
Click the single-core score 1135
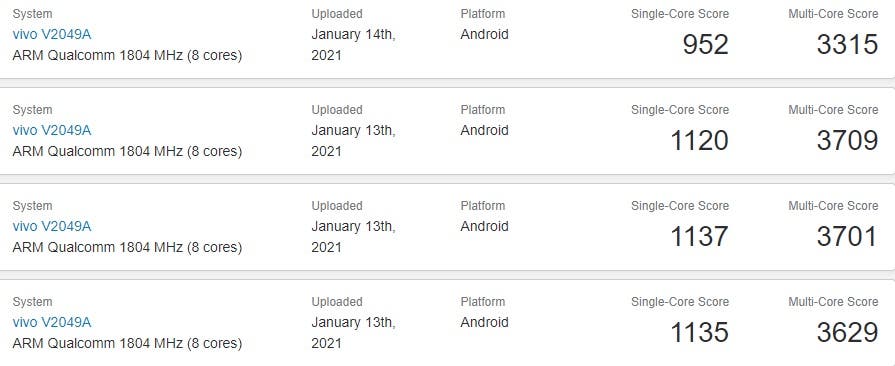[699, 332]
